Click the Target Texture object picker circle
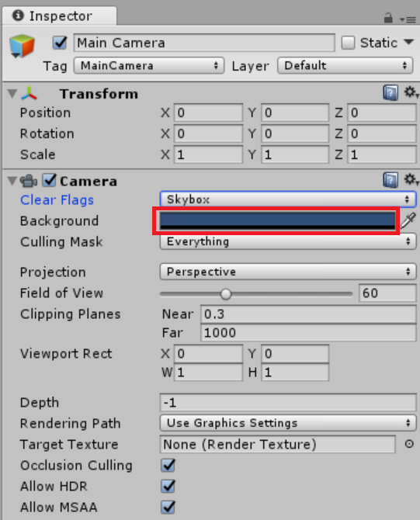This screenshot has height=520, width=420. (409, 444)
